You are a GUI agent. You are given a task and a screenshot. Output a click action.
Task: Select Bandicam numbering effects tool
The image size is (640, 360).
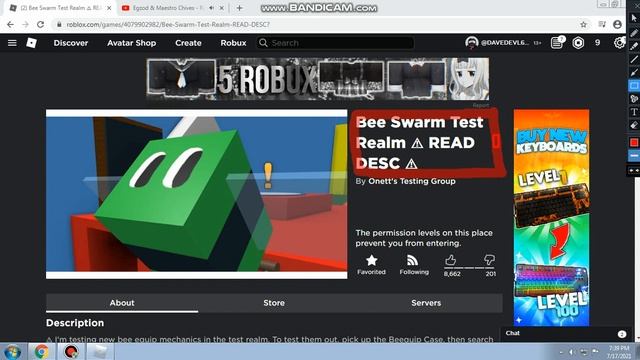click(634, 99)
